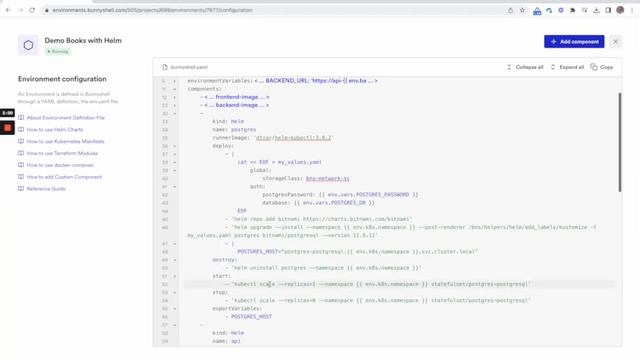Open About Environment Definition File link
Viewport: 640px width, 360px height.
coord(66,118)
